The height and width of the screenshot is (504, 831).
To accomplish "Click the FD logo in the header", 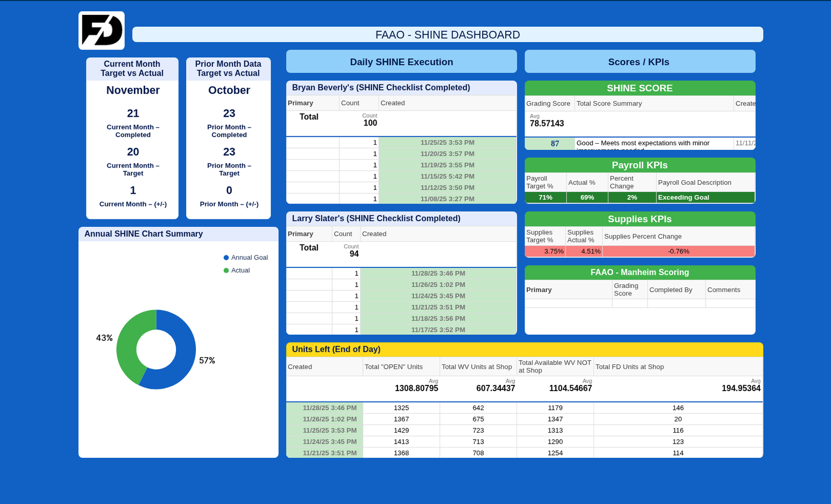I will [101, 31].
